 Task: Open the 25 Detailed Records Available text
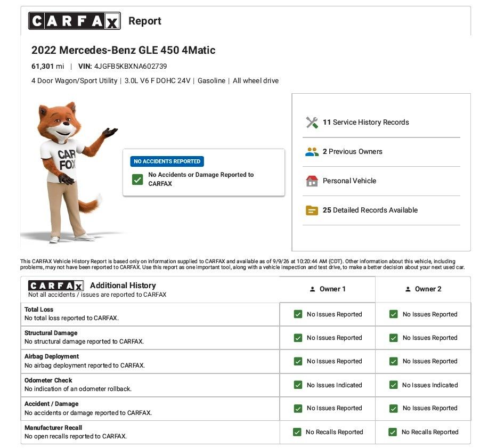(370, 210)
